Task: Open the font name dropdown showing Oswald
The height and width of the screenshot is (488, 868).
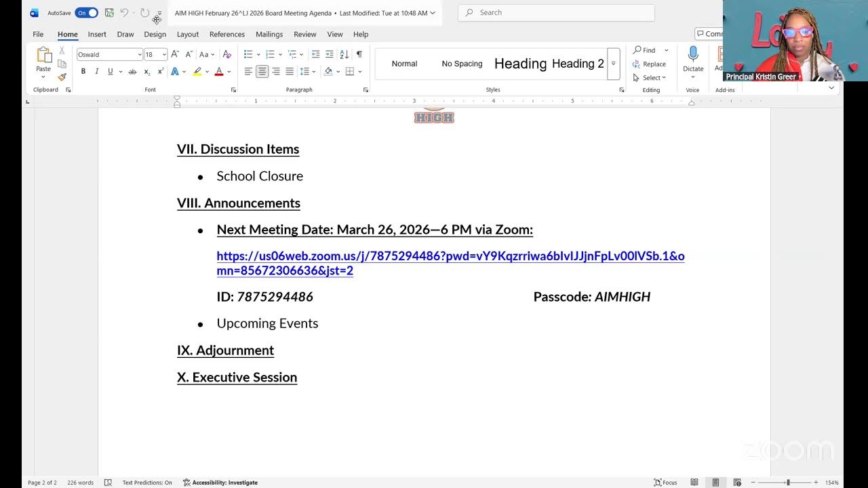Action: click(x=140, y=54)
